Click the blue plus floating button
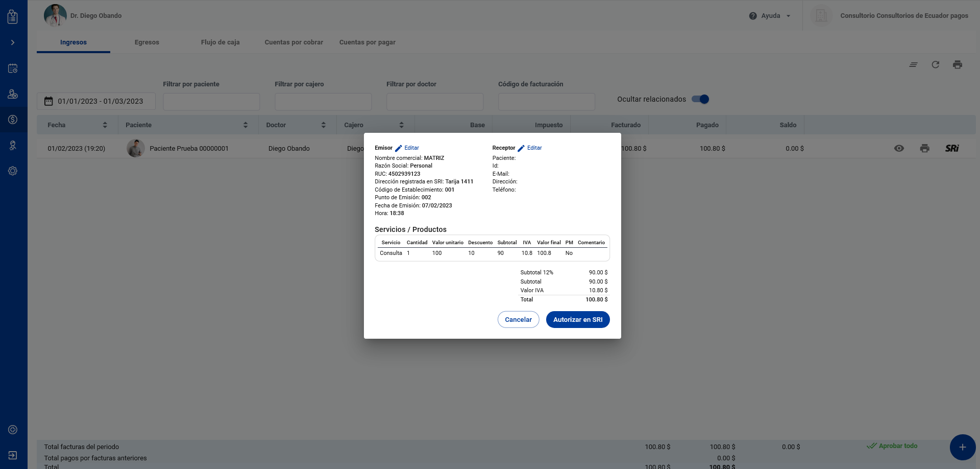The image size is (980, 469). coord(962,447)
